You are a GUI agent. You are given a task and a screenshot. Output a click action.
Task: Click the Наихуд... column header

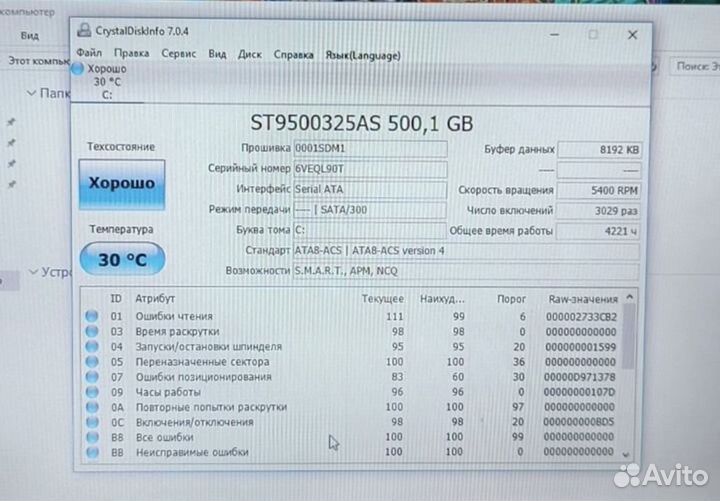pos(442,299)
